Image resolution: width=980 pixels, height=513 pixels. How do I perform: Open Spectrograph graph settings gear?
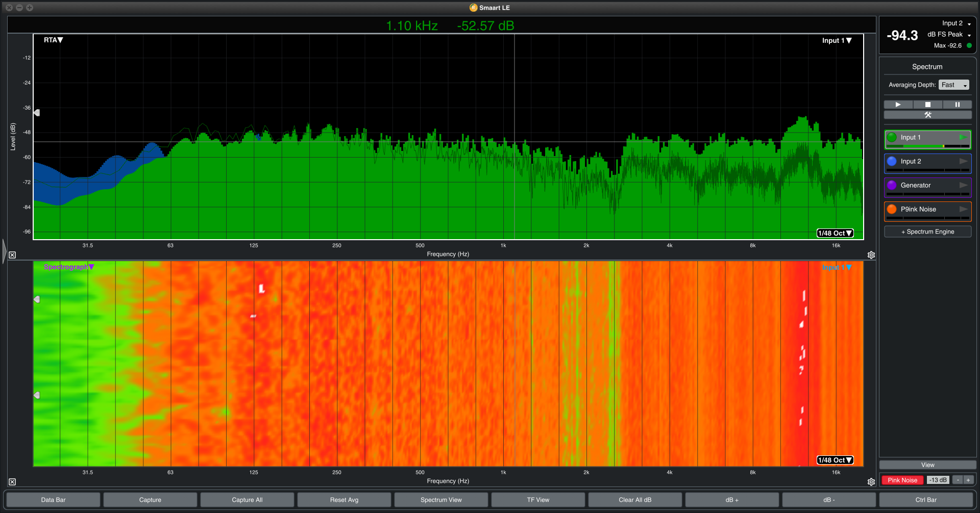click(871, 482)
